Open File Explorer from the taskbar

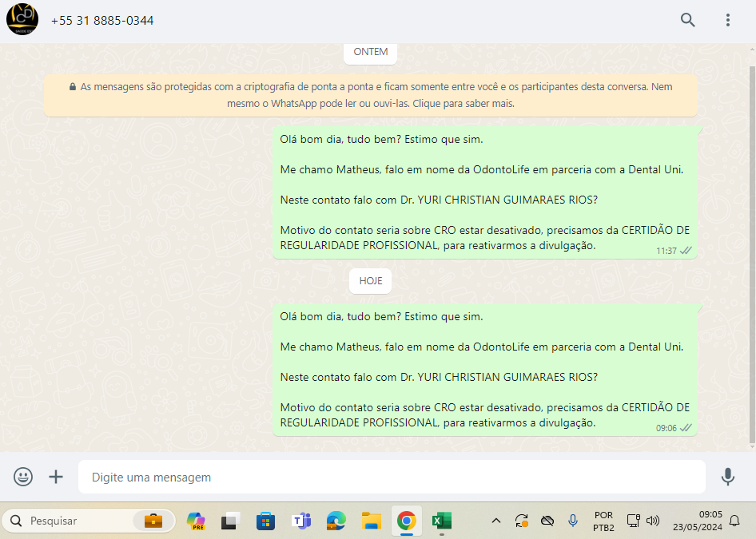pos(372,521)
